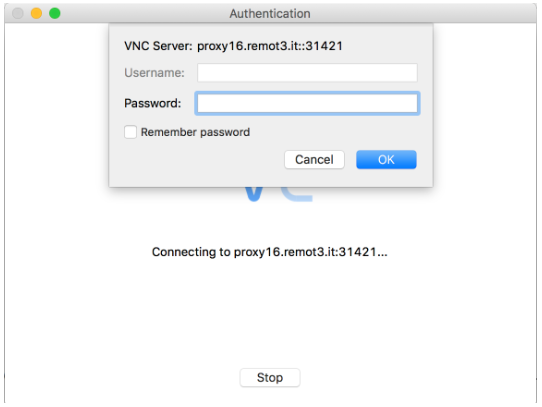
Task: Stop the connection attempt
Action: point(270,378)
